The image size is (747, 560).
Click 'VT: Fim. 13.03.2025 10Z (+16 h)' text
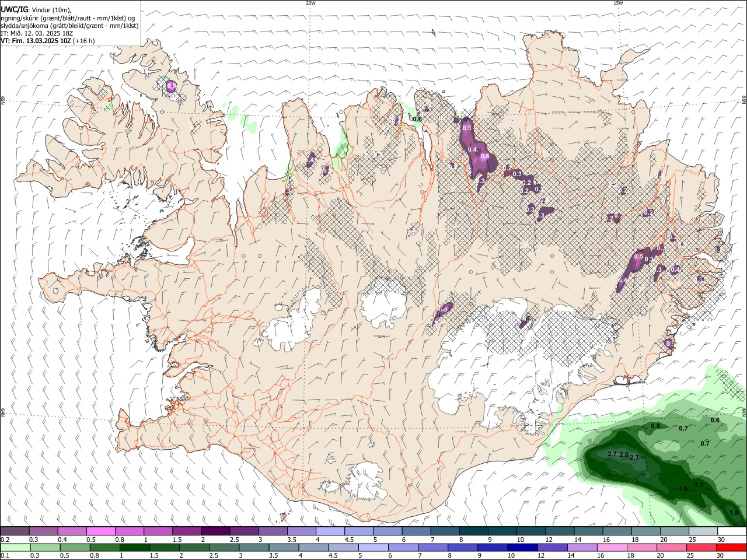48,41
